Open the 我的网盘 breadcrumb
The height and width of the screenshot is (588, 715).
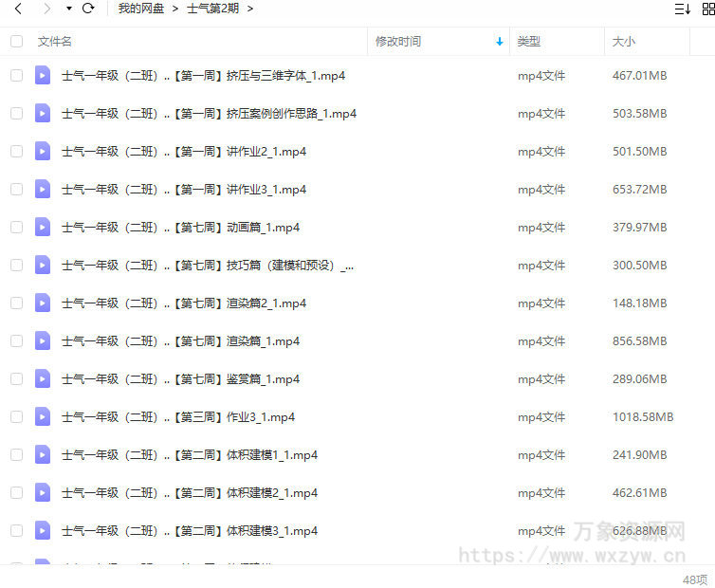click(141, 9)
